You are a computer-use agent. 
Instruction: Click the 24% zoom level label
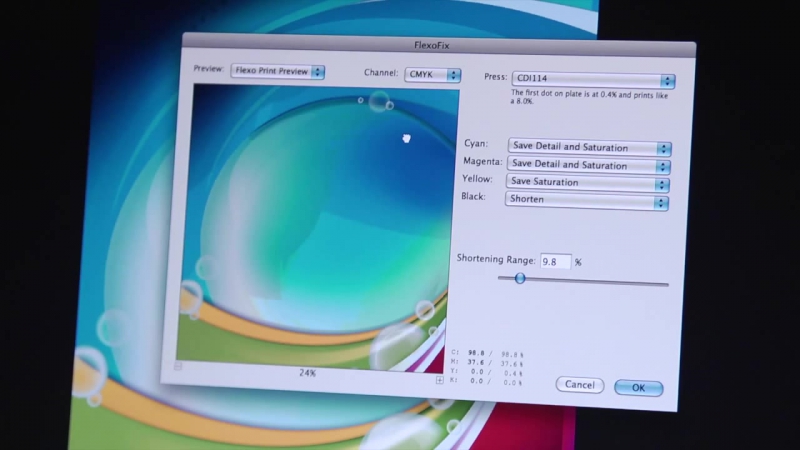point(307,373)
